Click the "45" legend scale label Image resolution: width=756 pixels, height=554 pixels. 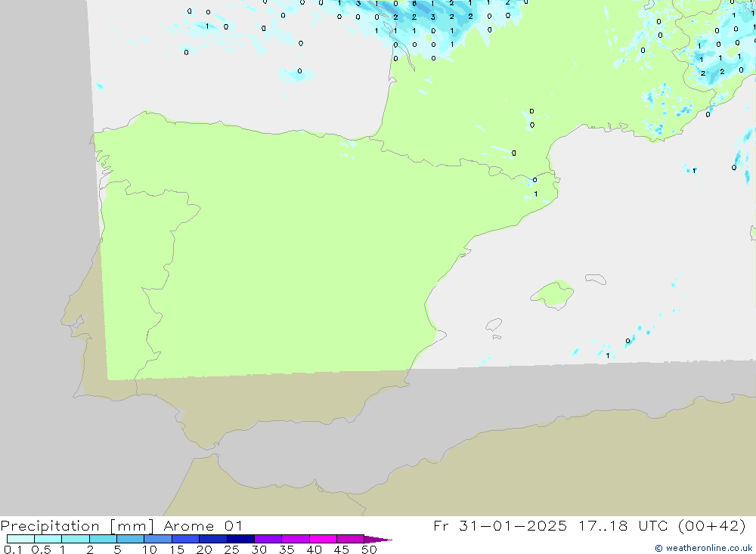[x=342, y=549]
